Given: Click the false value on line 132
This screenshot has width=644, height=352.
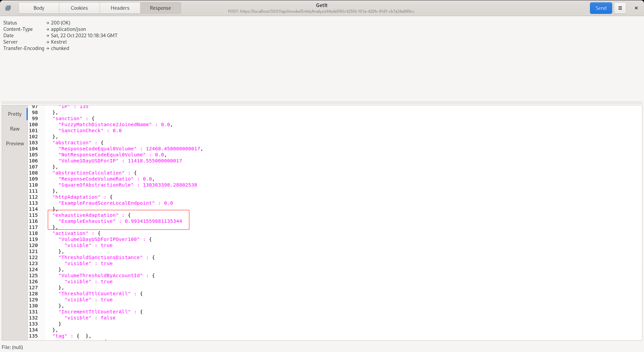Looking at the screenshot, I should click(108, 318).
